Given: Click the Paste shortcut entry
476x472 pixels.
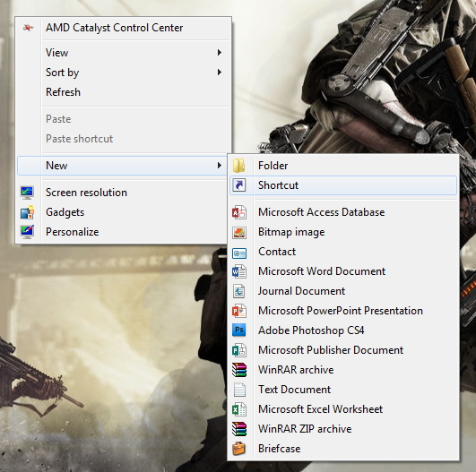Looking at the screenshot, I should [123, 139].
